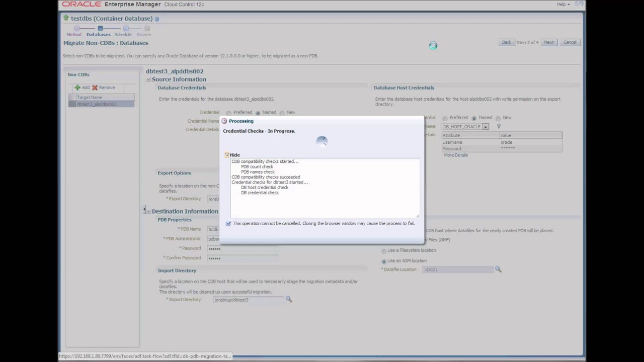644x362 pixels.
Task: Select Preferred for Database Credentials
Action: pyautogui.click(x=229, y=113)
